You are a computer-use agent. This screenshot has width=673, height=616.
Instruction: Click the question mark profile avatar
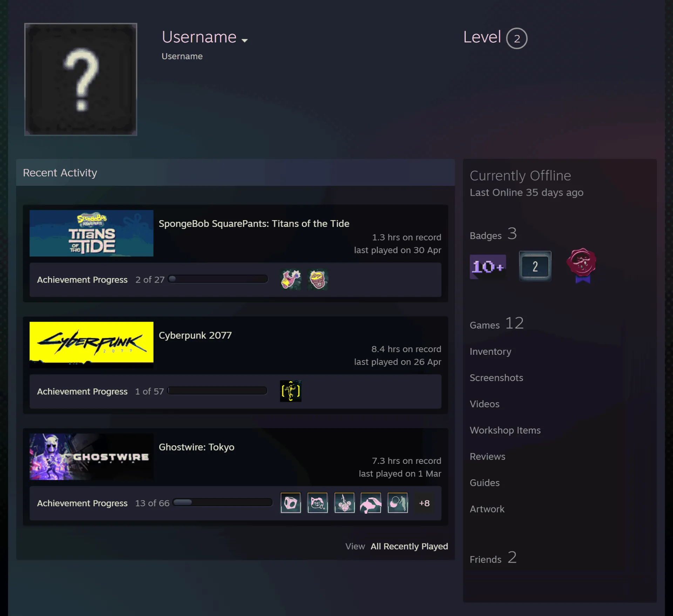coord(81,79)
